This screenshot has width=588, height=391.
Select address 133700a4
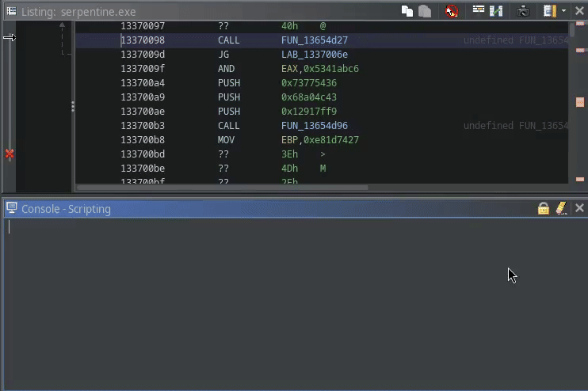point(143,83)
